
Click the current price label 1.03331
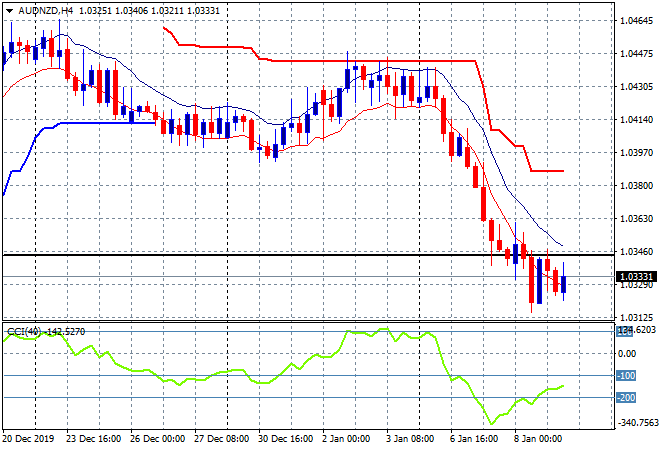click(x=634, y=277)
